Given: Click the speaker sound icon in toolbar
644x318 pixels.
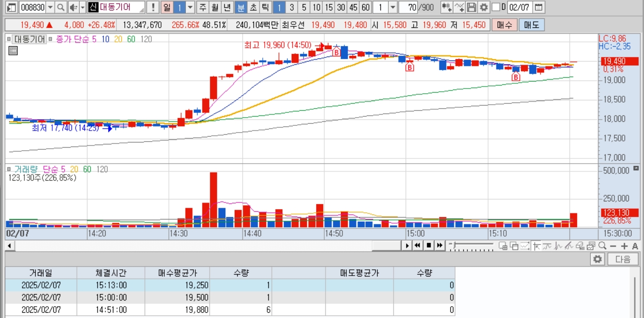Looking at the screenshot, I should click(x=73, y=7).
